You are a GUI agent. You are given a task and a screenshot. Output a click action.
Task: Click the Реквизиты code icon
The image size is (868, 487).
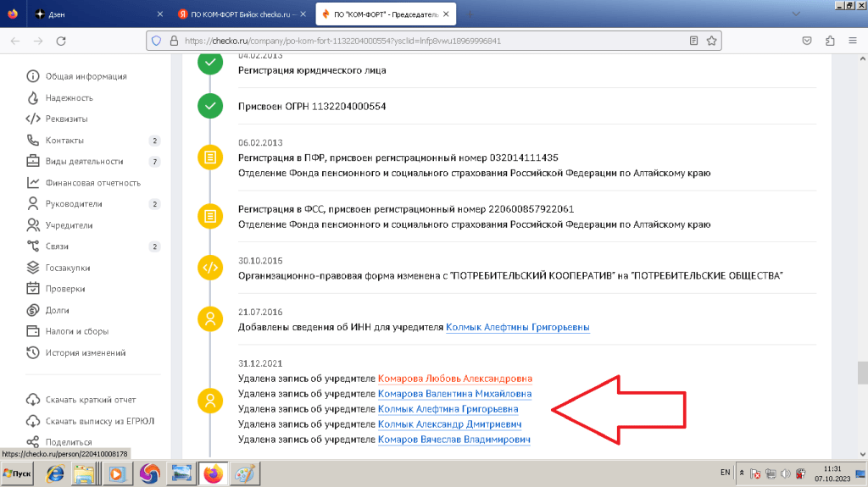(33, 119)
